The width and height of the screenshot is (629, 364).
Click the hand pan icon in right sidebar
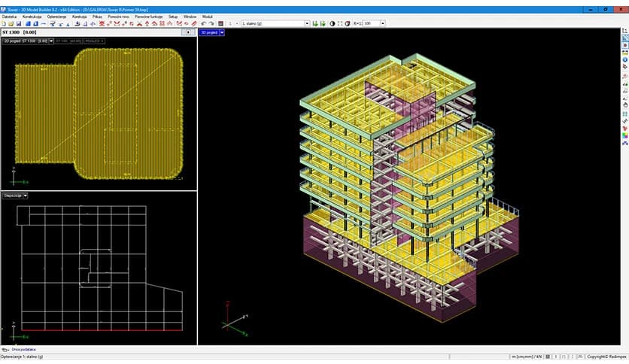[625, 106]
